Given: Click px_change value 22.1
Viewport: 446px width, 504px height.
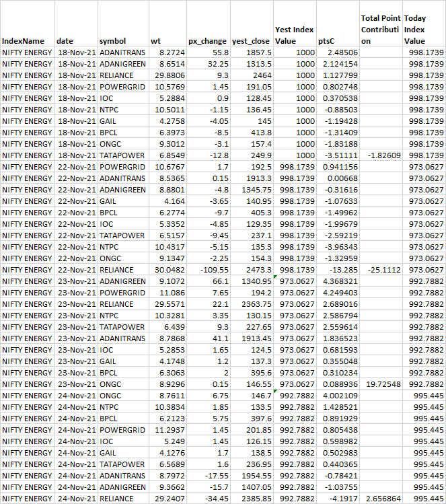Looking at the screenshot, I should [x=221, y=304].
